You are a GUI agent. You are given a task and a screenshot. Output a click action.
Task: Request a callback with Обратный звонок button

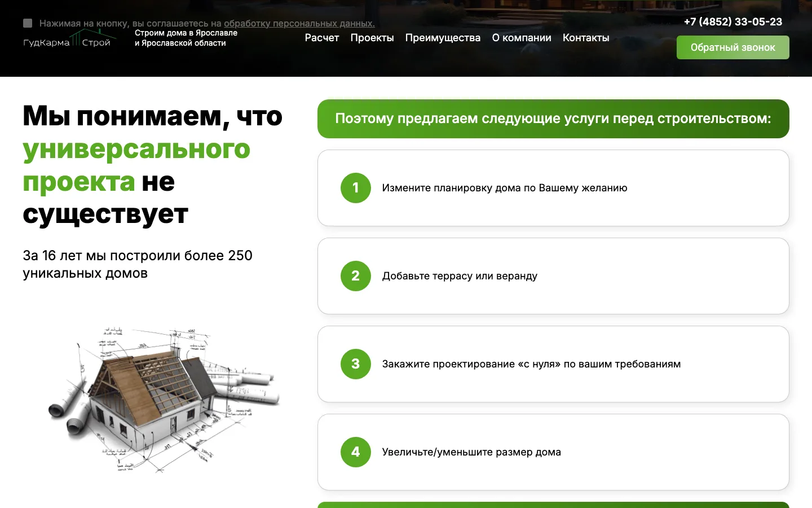733,47
